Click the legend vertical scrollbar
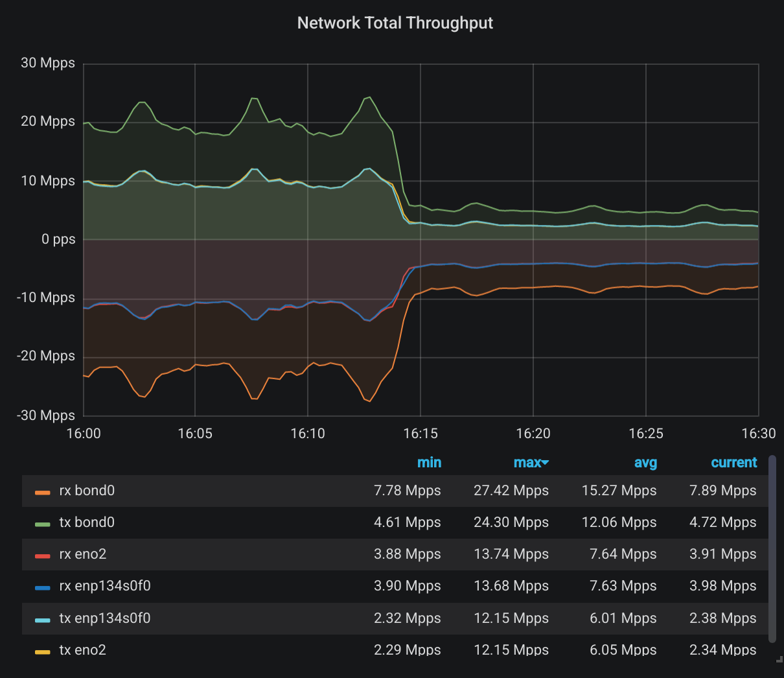The height and width of the screenshot is (678, 784). coord(772,549)
